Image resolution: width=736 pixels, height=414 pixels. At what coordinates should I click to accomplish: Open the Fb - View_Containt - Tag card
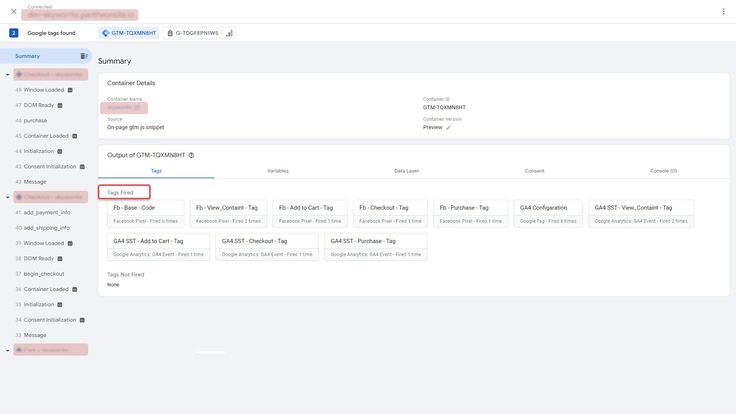(228, 214)
